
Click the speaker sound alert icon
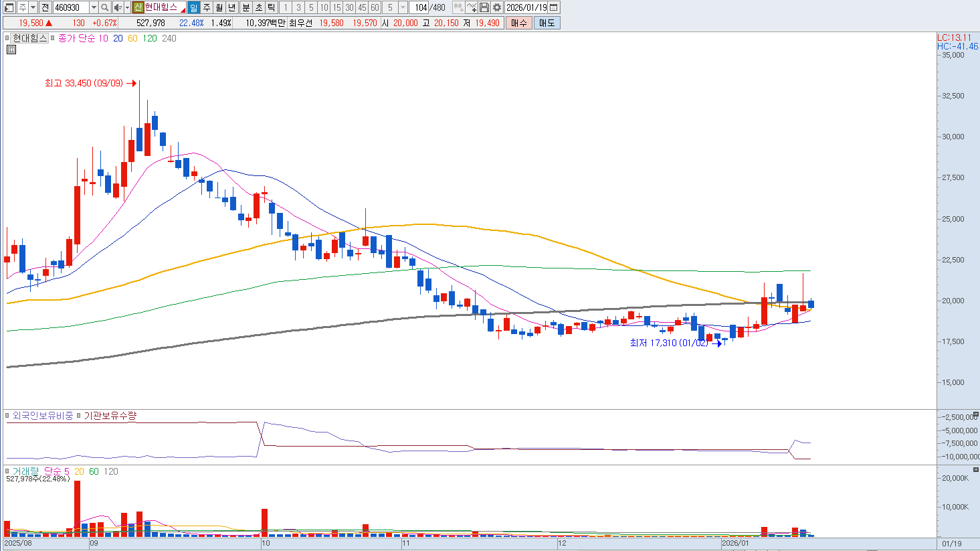coord(118,7)
